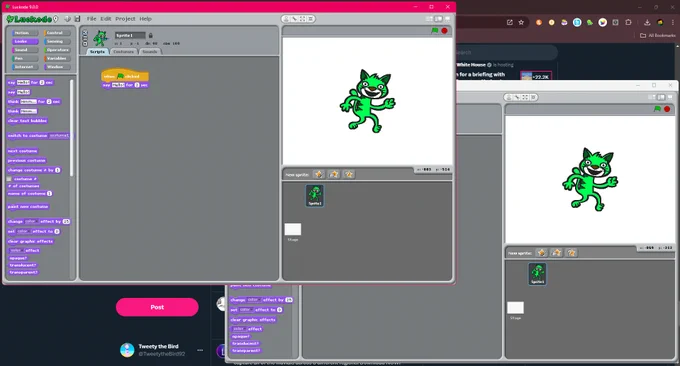Image resolution: width=680 pixels, height=366 pixels.
Task: Open color dropdown in background window effect reporter block
Action: (239, 329)
